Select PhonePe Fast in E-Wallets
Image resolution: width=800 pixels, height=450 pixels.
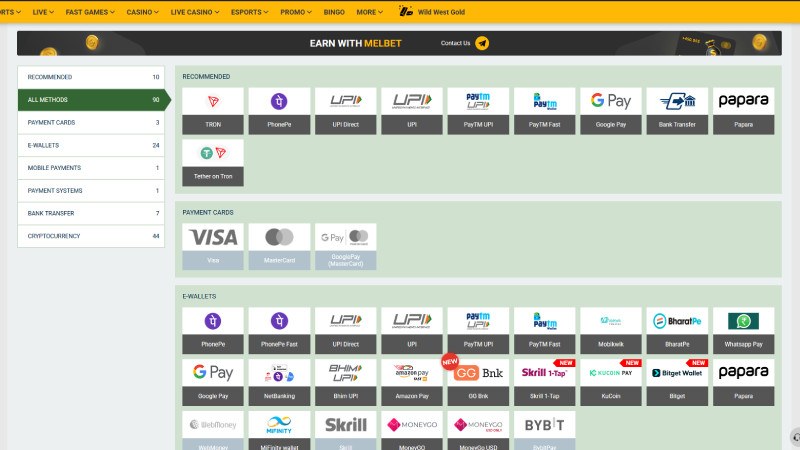point(279,331)
